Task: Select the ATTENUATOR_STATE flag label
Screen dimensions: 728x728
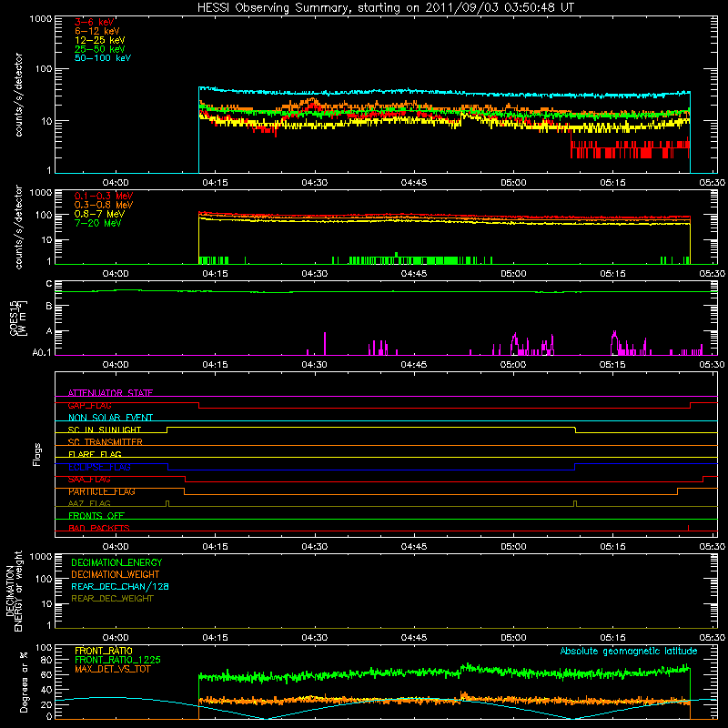Action: coord(110,393)
